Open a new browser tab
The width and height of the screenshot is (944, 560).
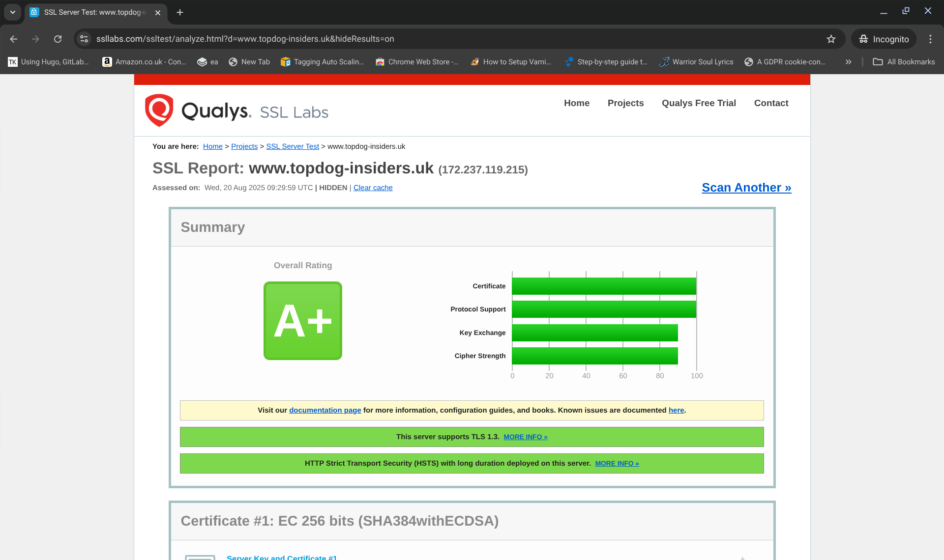point(179,12)
